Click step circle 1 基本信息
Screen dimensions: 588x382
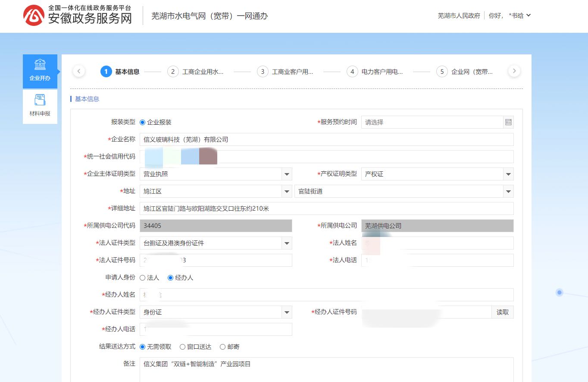coord(106,72)
